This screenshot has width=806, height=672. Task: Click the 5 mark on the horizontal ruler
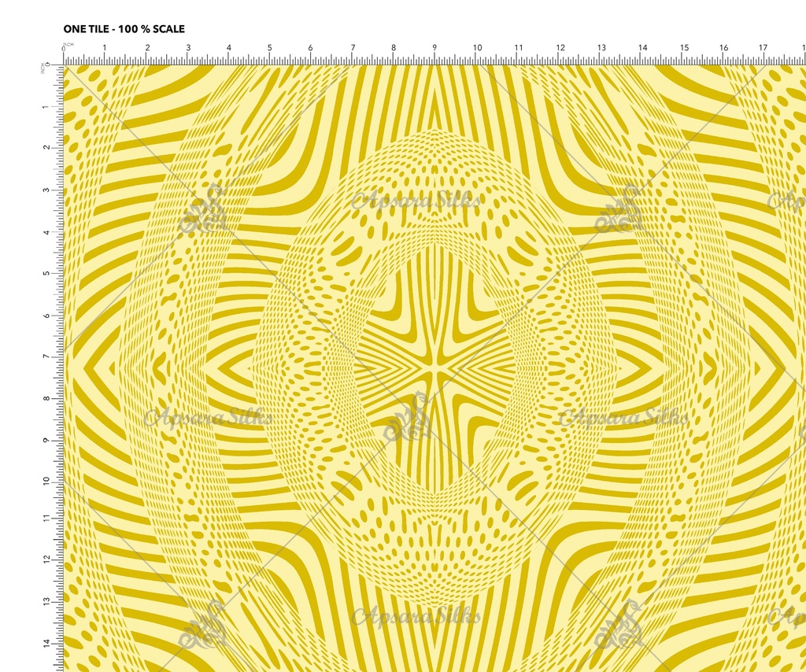(x=269, y=49)
